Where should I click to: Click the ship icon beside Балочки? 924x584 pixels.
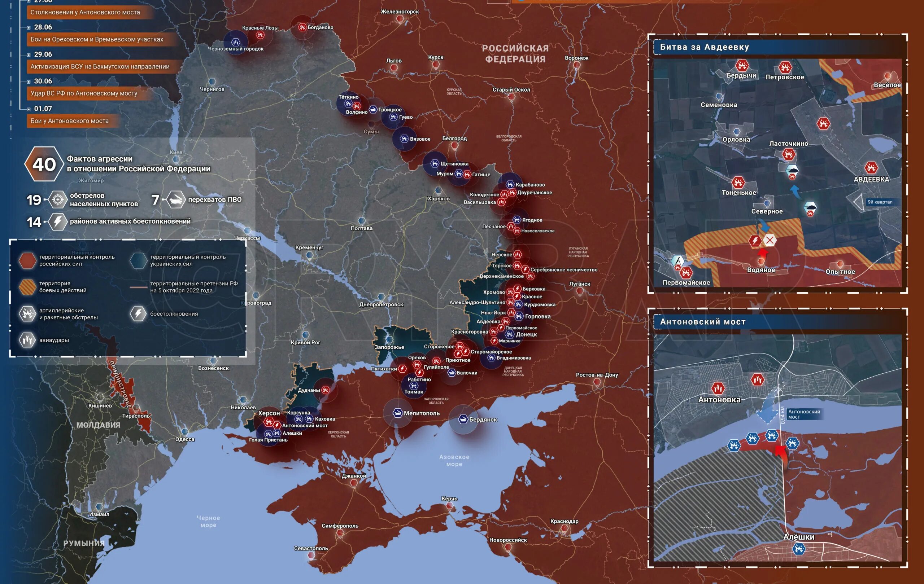[452, 373]
